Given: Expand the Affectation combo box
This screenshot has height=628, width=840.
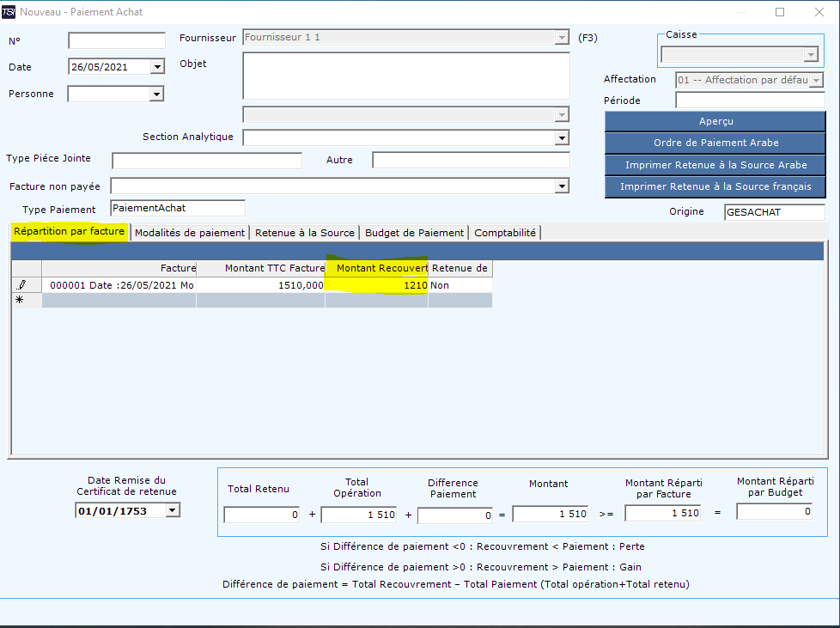Looking at the screenshot, I should 817,81.
